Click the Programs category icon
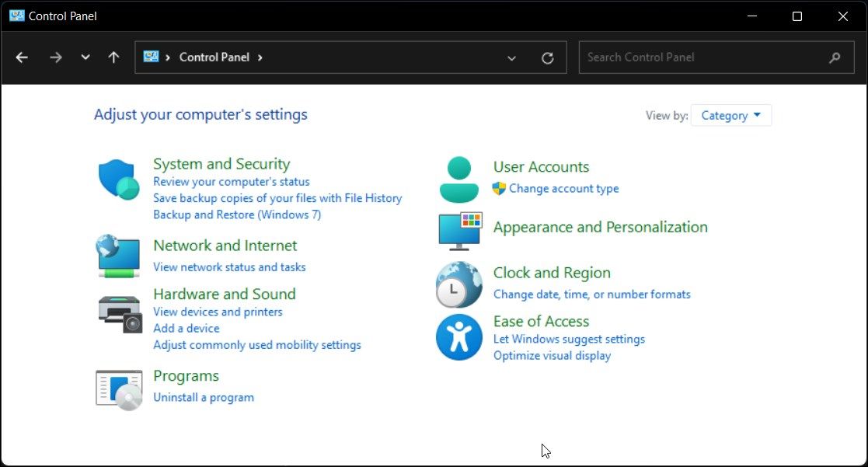The height and width of the screenshot is (467, 868). tap(118, 387)
